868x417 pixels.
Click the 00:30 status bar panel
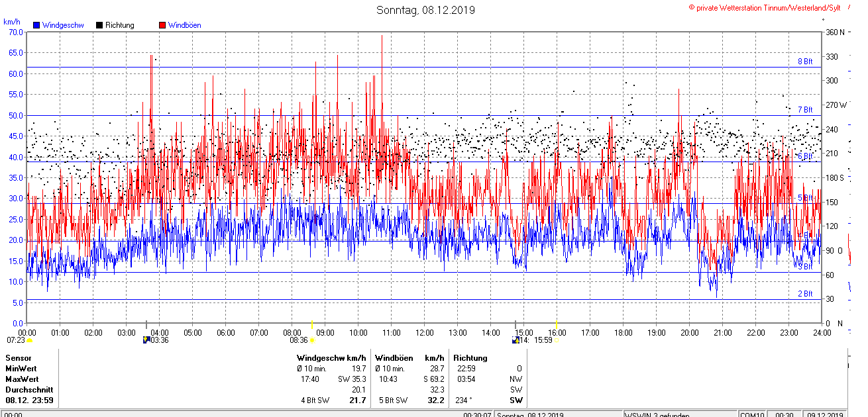click(x=785, y=415)
